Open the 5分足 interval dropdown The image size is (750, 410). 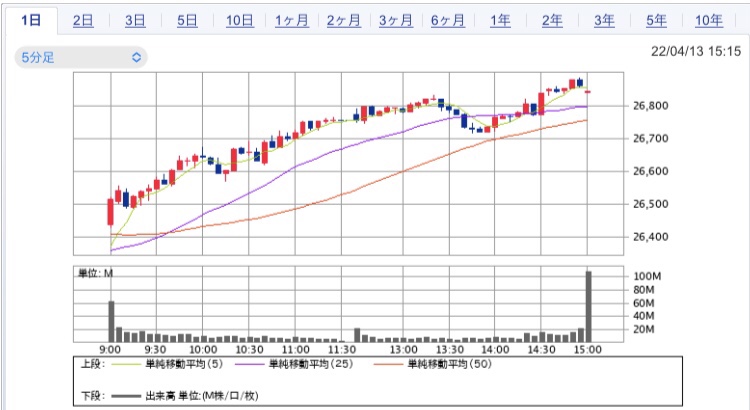coord(81,57)
